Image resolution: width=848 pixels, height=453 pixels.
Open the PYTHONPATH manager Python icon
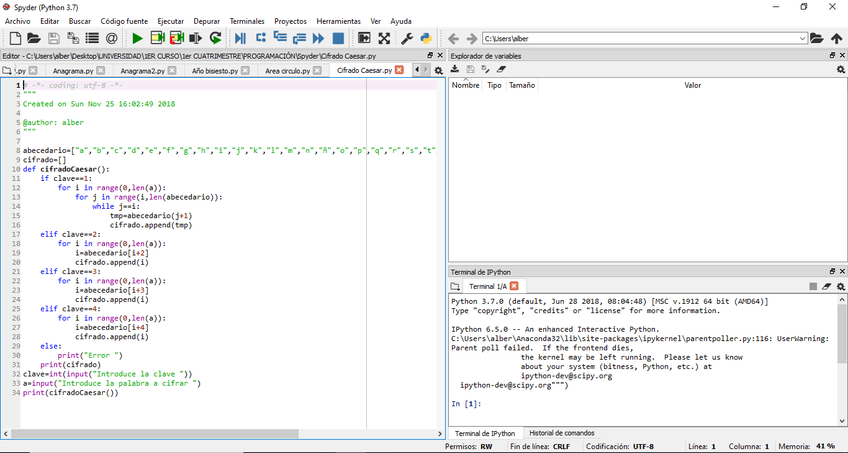point(425,39)
